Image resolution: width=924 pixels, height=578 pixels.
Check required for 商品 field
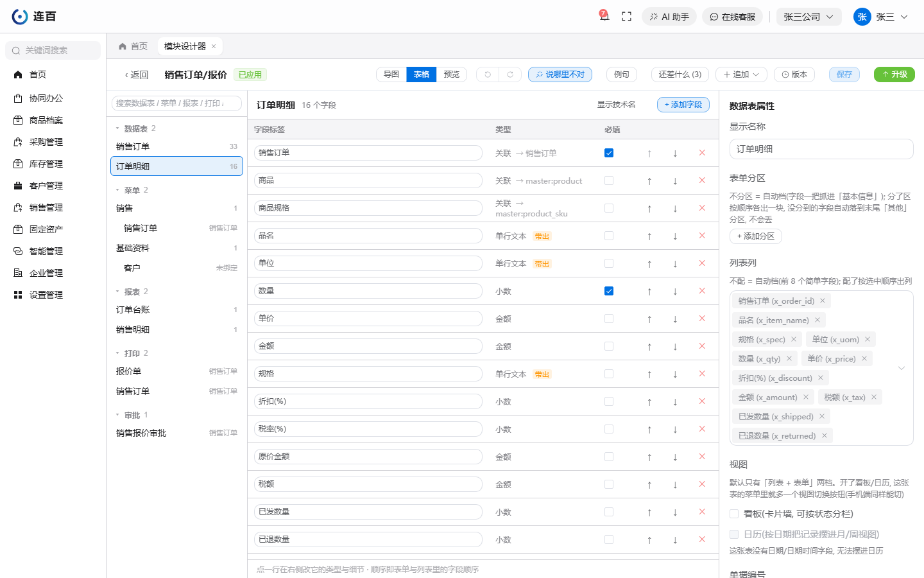point(609,180)
